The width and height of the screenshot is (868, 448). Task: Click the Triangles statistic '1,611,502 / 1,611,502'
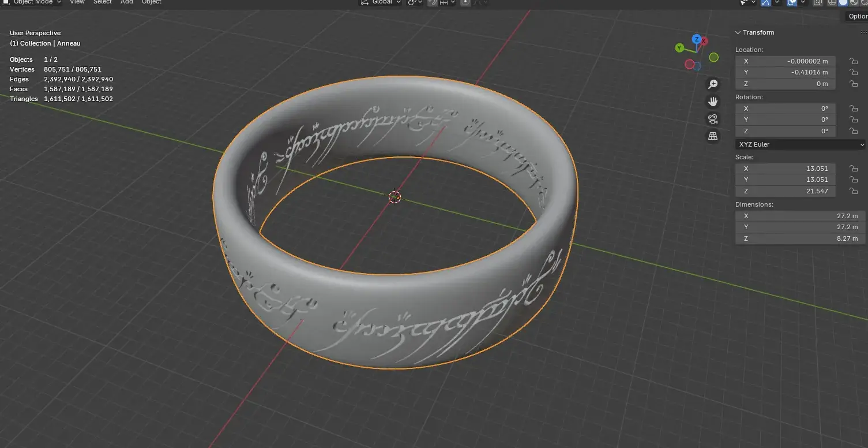(78, 99)
